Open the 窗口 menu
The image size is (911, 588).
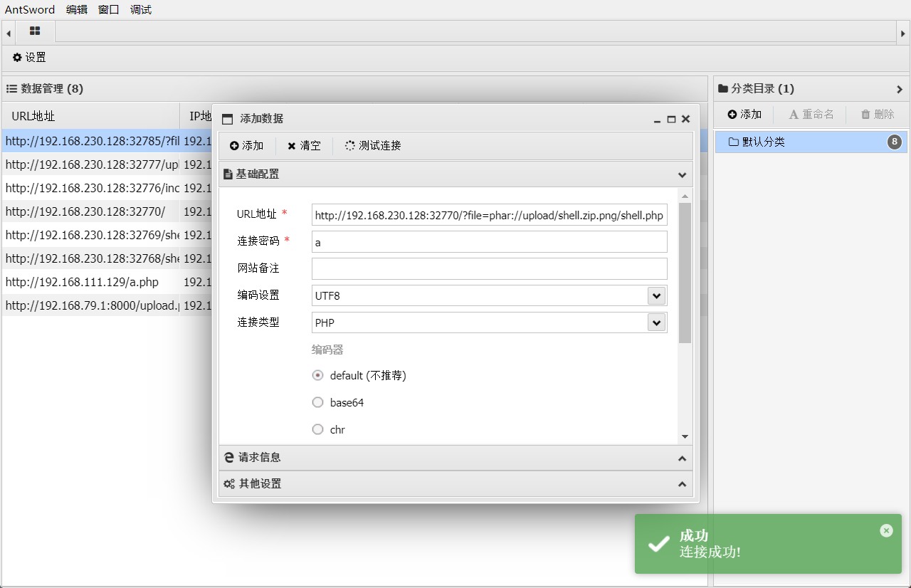pos(109,10)
